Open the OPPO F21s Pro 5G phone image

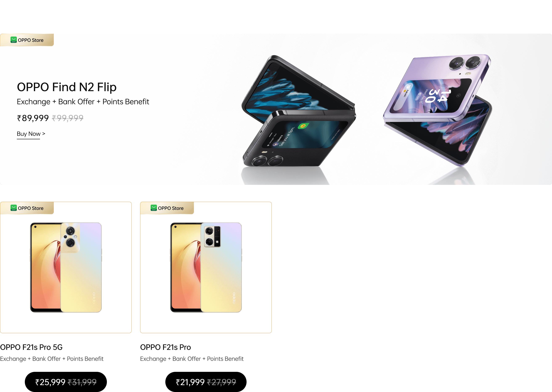[x=66, y=267]
